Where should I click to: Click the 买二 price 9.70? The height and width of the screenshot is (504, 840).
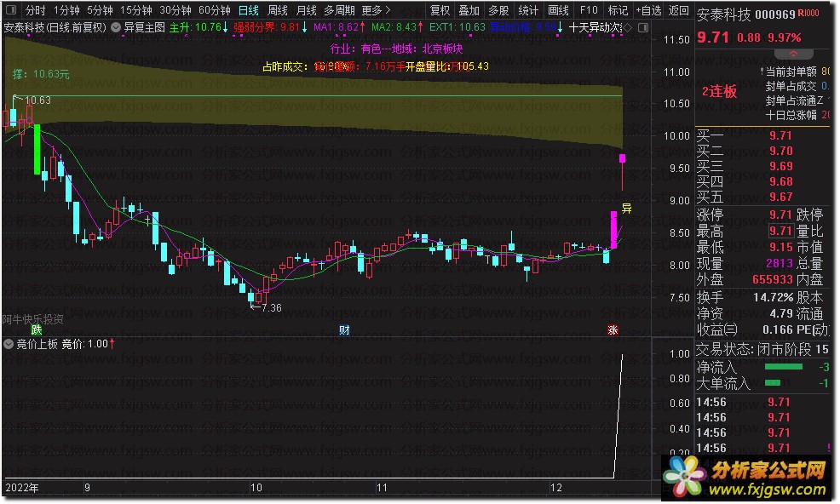(780, 151)
